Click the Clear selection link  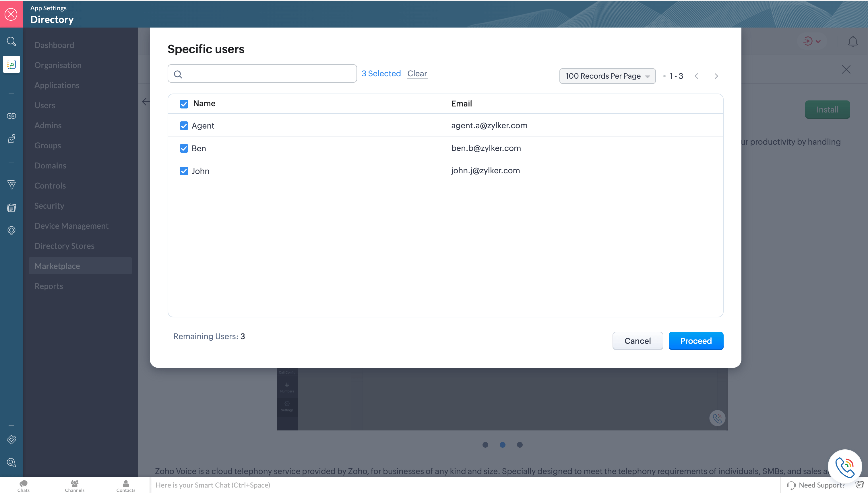coord(417,73)
